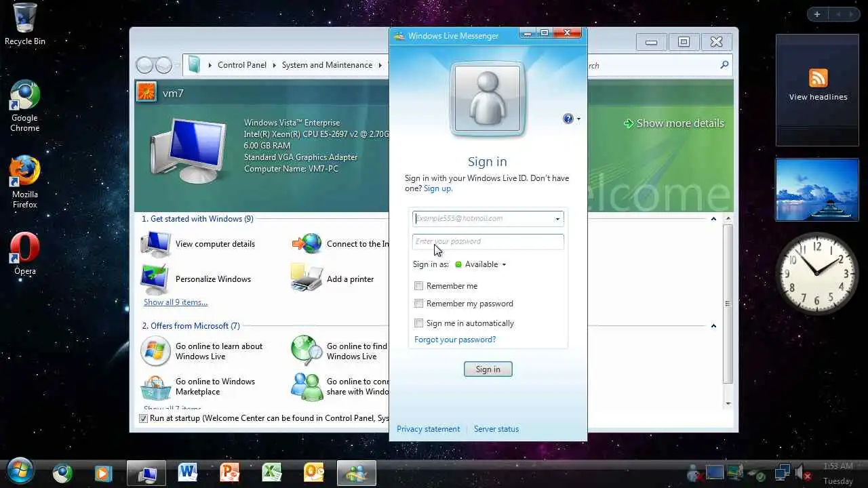
Task: Open the Server status link
Action: [496, 429]
